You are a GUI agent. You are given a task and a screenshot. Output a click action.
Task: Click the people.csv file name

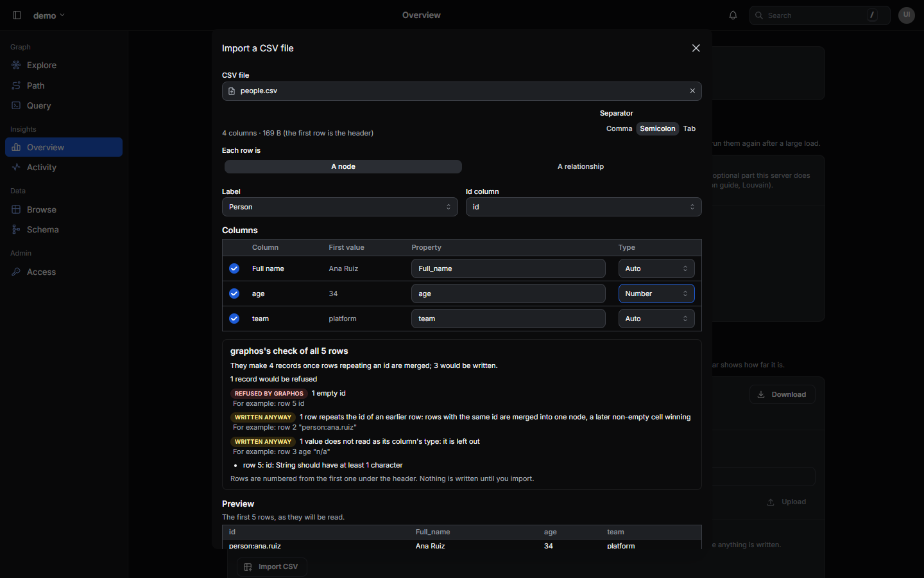point(259,91)
